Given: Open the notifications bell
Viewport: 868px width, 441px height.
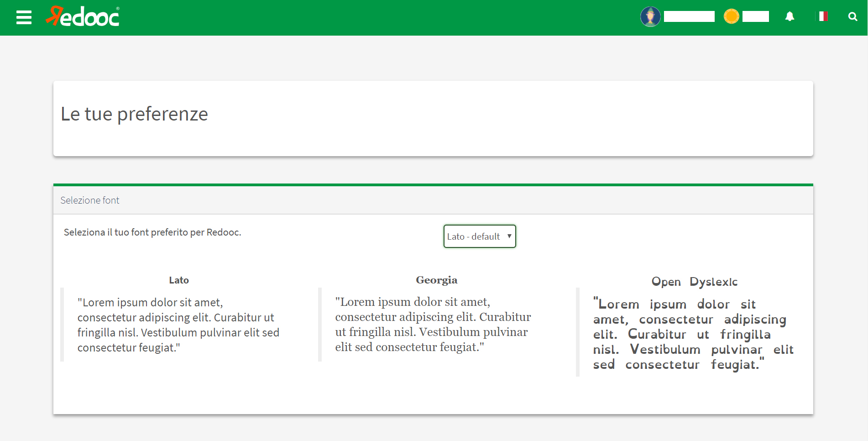Looking at the screenshot, I should click(x=790, y=17).
